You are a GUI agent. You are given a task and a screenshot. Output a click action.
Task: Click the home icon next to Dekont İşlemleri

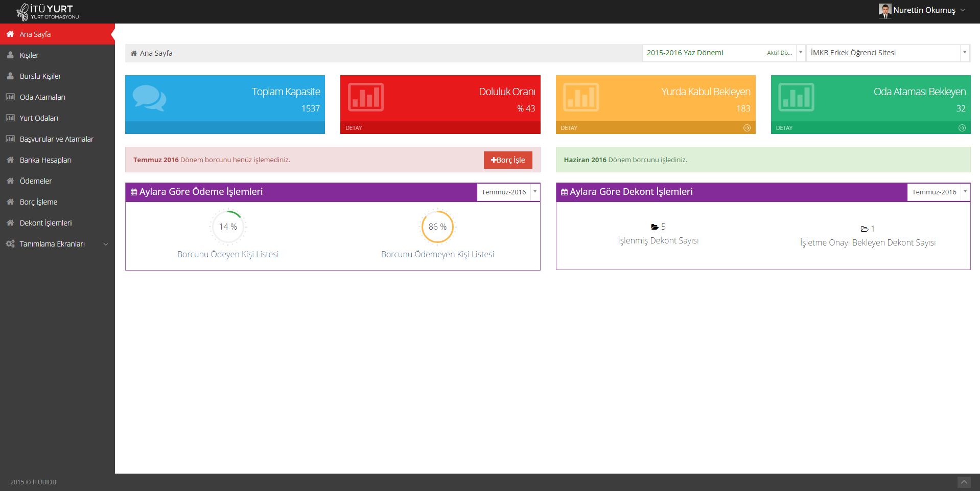[10, 222]
